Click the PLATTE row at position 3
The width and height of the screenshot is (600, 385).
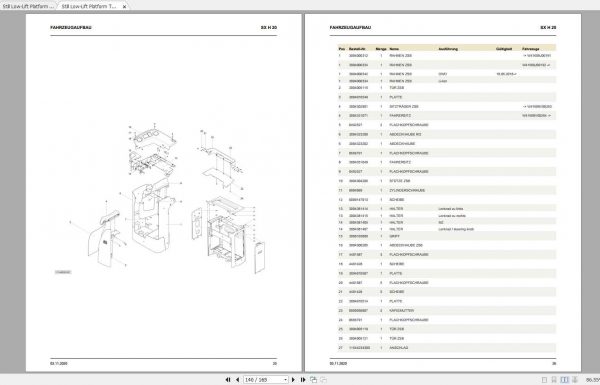point(447,97)
